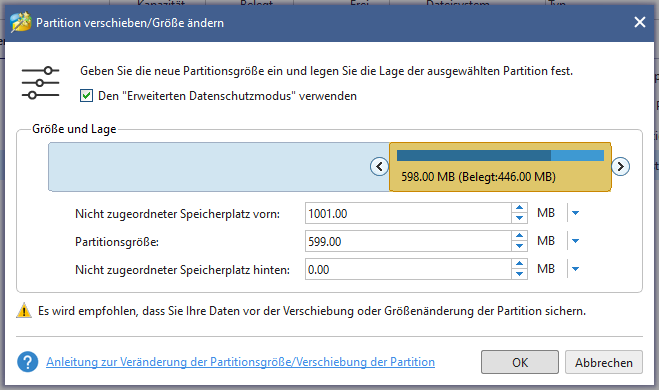Decrease Speicherplatz vorn with down spinner
659x390 pixels.
click(519, 218)
